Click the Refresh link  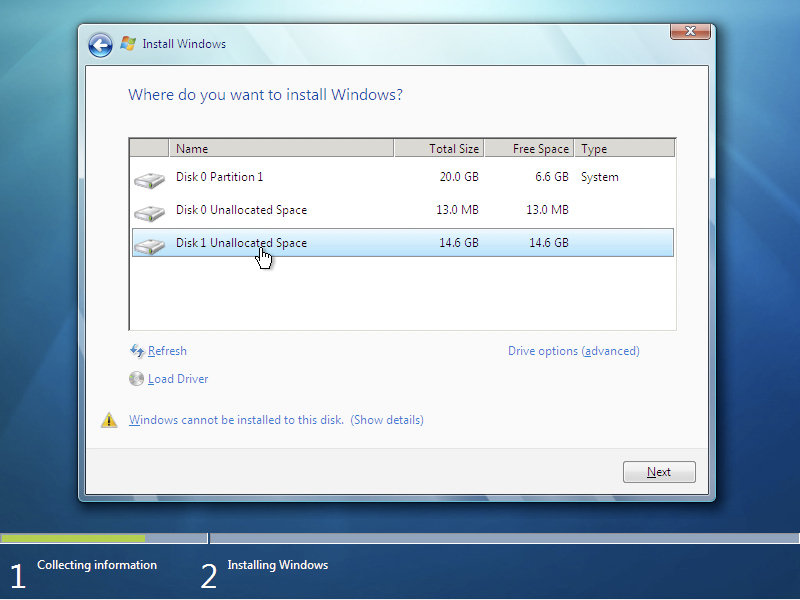coord(167,351)
